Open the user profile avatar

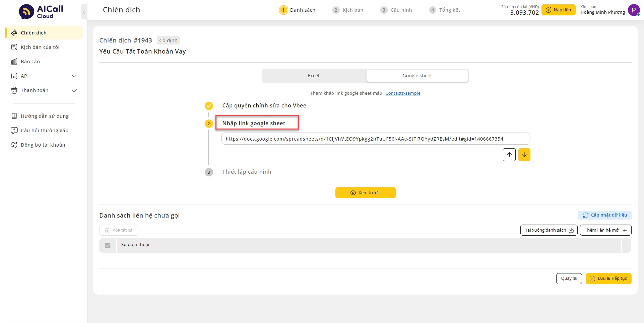pos(633,10)
